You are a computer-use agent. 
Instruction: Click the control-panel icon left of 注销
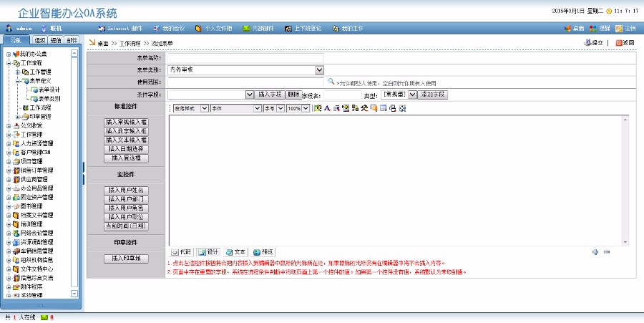(592, 29)
